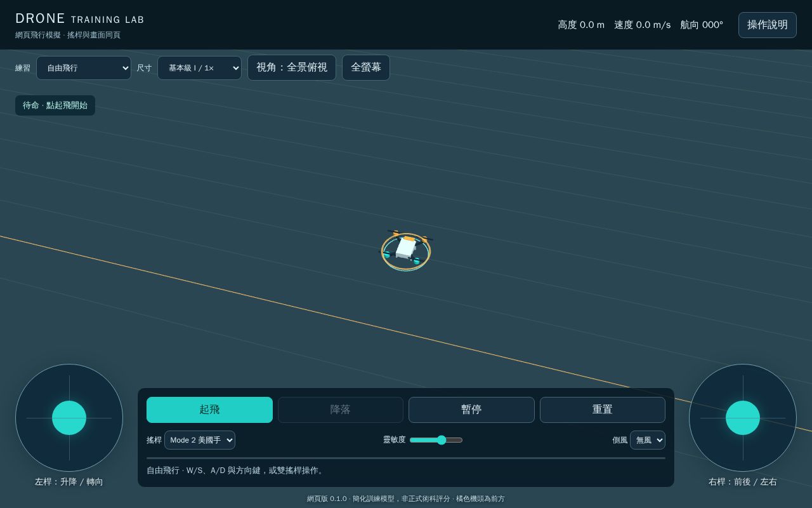Click the right joystick knob
Screen dimensions: 812x508
pyautogui.click(x=743, y=418)
